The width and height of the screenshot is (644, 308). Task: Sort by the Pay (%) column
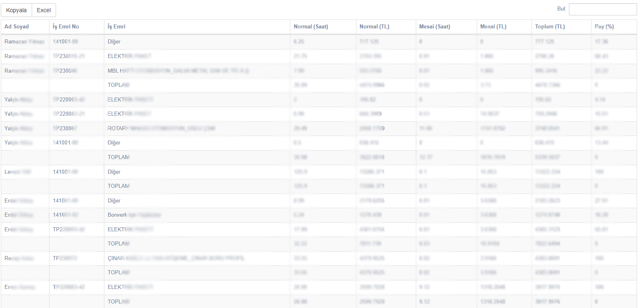[x=604, y=26]
